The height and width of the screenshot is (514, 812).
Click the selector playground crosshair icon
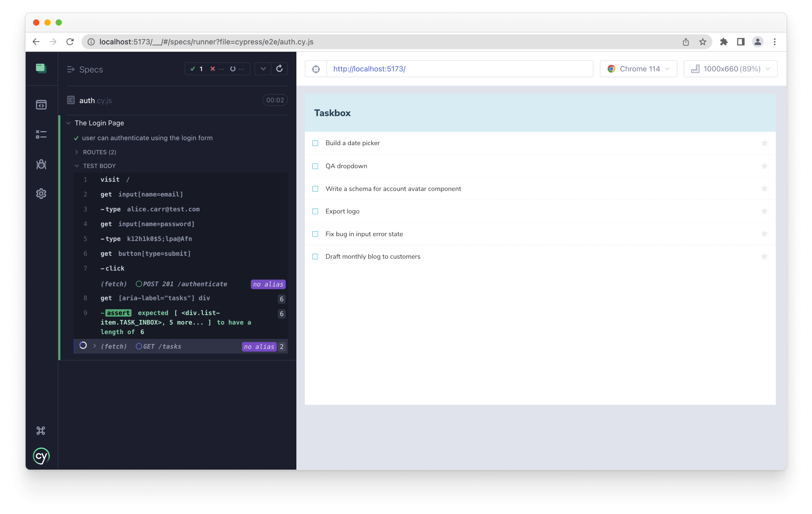click(x=316, y=69)
